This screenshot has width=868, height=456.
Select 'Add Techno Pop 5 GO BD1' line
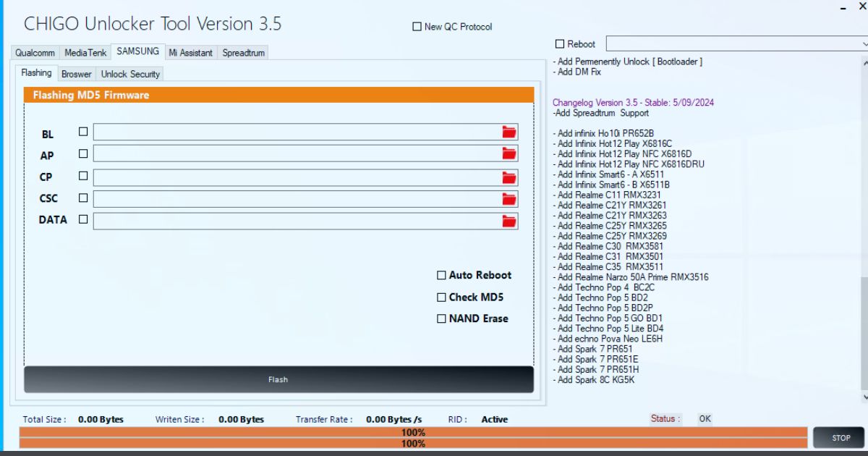(x=608, y=318)
